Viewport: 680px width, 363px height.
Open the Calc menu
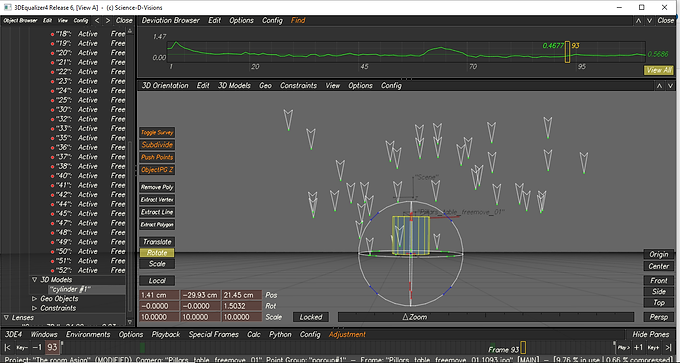tap(254, 334)
